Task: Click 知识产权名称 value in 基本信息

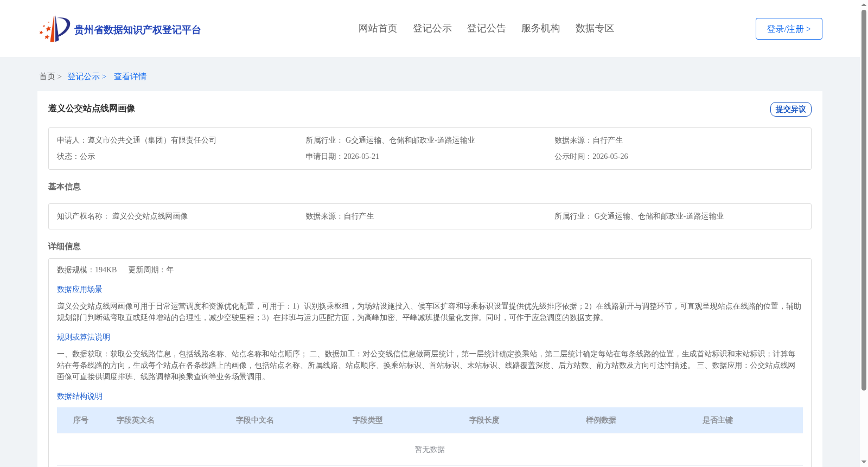Action: (x=150, y=216)
